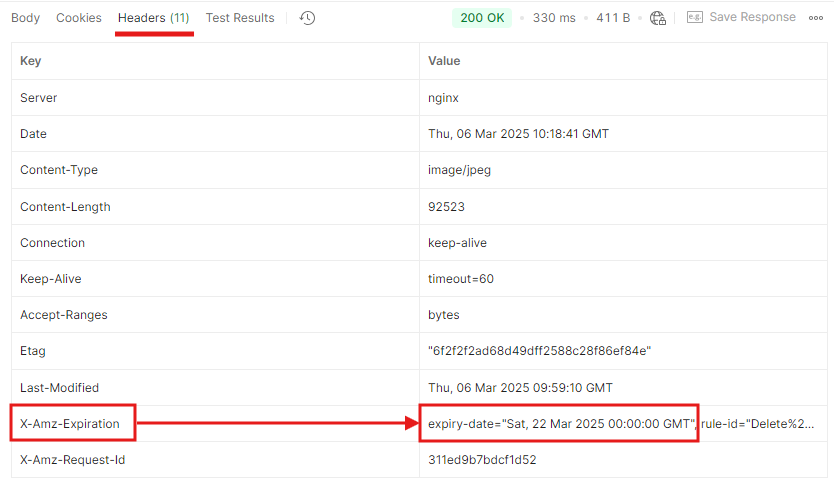This screenshot has height=484, width=834.
Task: Click the Key column header
Action: coord(31,61)
